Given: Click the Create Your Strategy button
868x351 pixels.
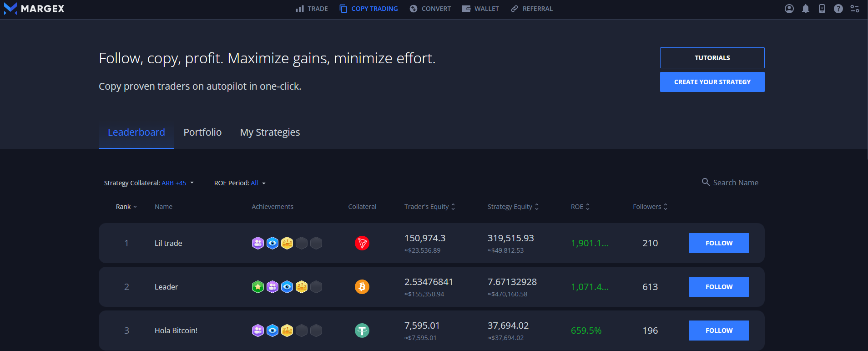Looking at the screenshot, I should (712, 82).
